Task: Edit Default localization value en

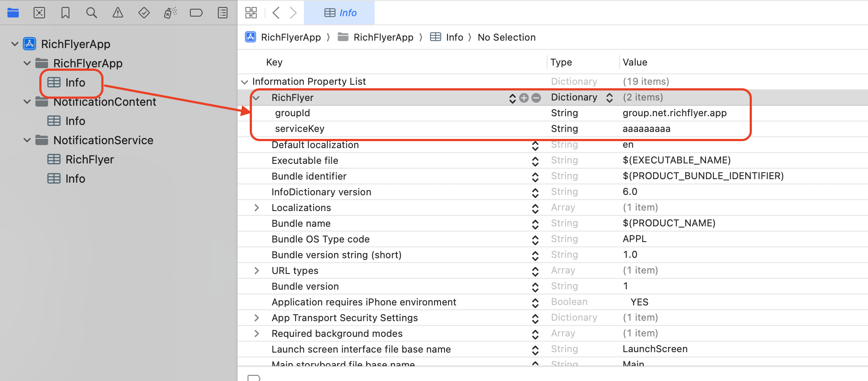Action: [628, 145]
